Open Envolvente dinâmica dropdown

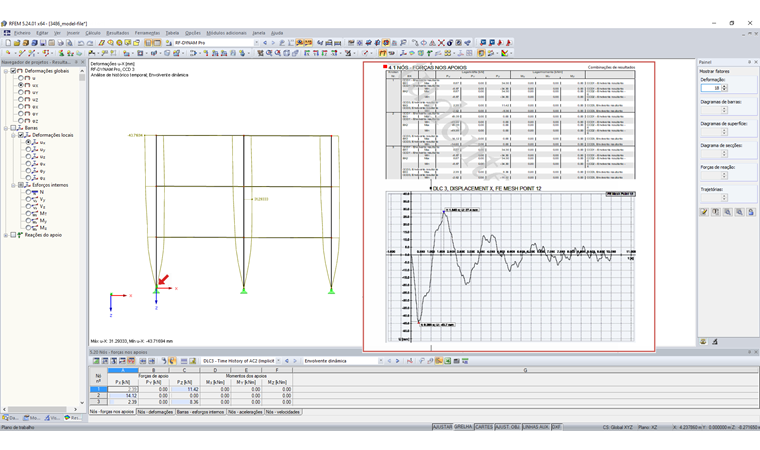380,361
